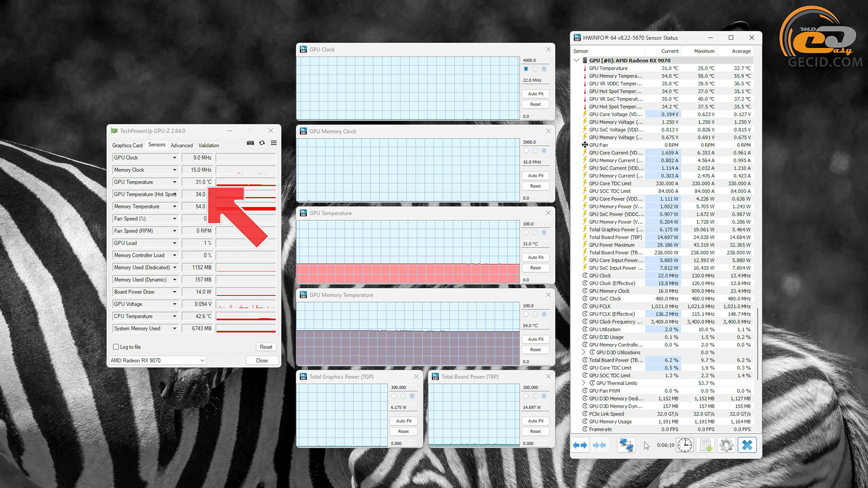The width and height of the screenshot is (868, 488).
Task: Click the dark blue color swatch in GPU Clock graph
Action: coord(526,69)
